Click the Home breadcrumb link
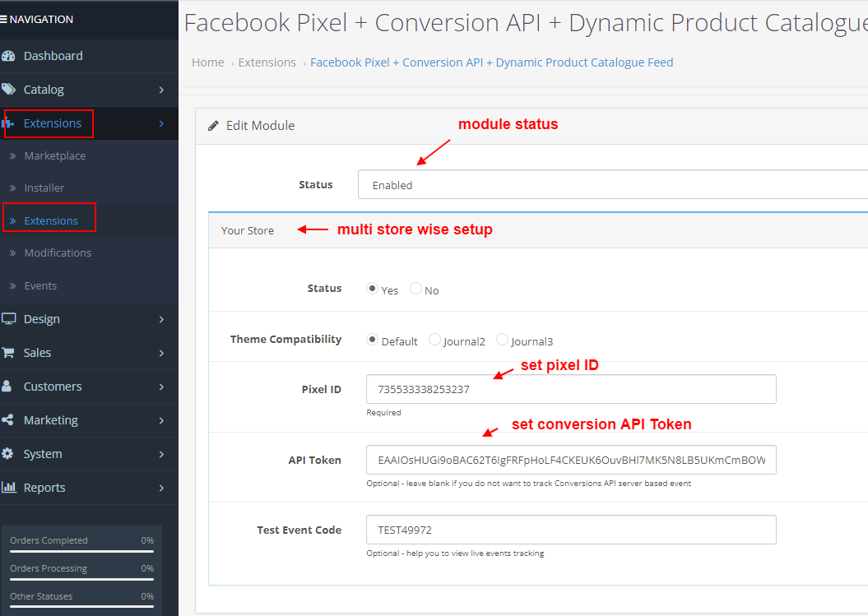This screenshot has width=868, height=616. (207, 62)
